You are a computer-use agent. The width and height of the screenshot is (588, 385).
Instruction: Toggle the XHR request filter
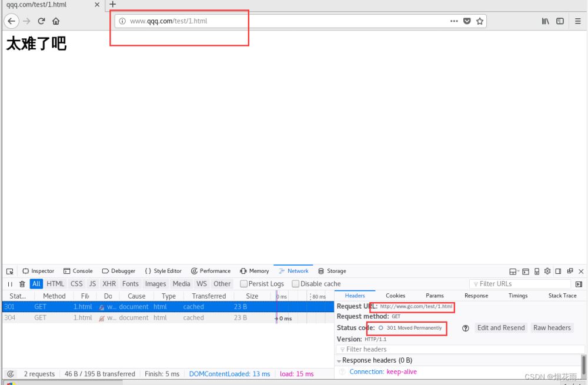click(109, 284)
